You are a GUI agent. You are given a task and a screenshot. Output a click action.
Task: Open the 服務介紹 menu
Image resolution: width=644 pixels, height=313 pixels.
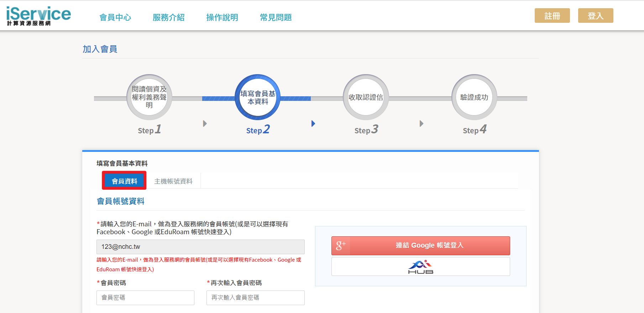coord(168,17)
